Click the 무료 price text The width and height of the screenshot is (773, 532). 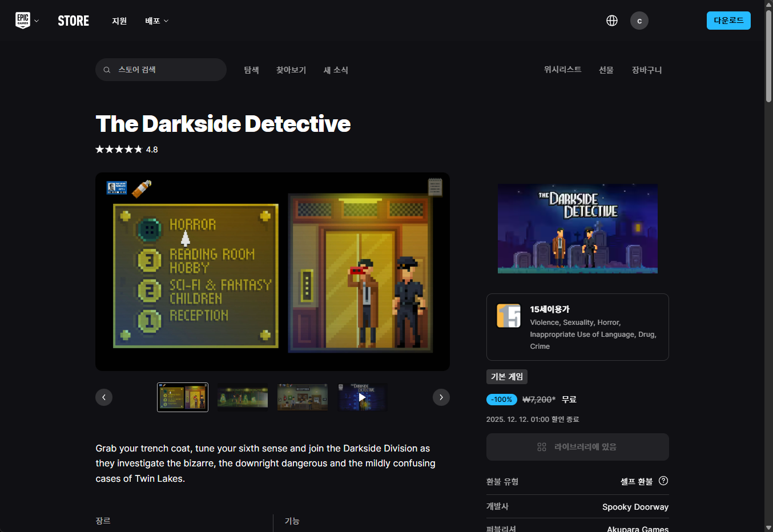point(569,400)
